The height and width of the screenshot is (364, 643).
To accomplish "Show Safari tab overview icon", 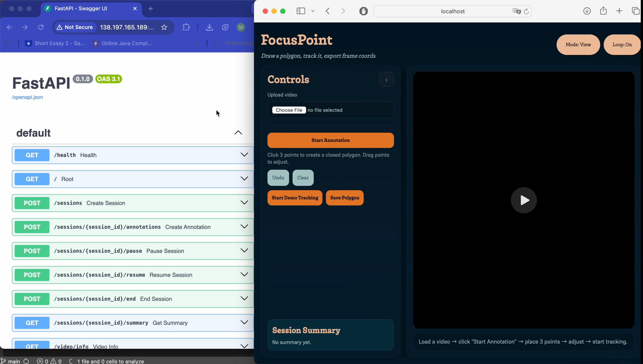I will pyautogui.click(x=636, y=11).
